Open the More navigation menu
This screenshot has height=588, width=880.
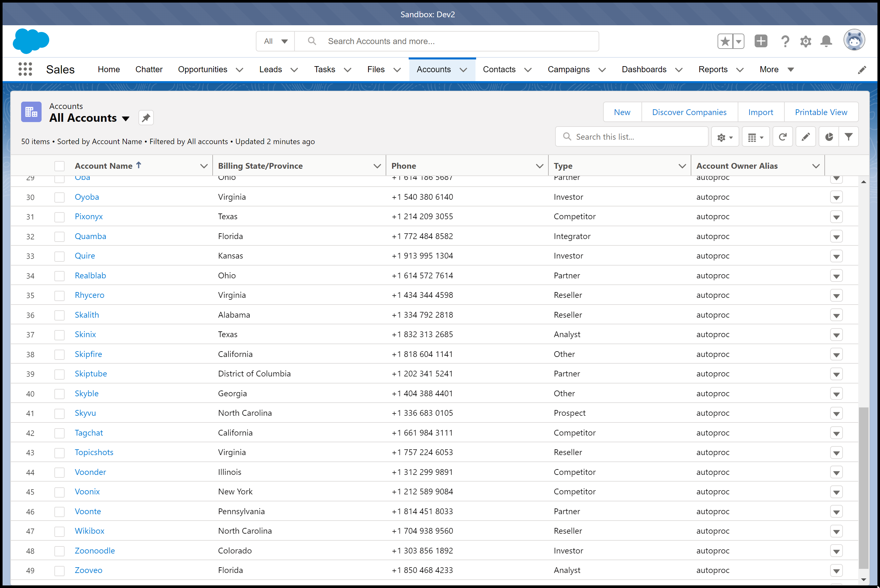click(777, 69)
